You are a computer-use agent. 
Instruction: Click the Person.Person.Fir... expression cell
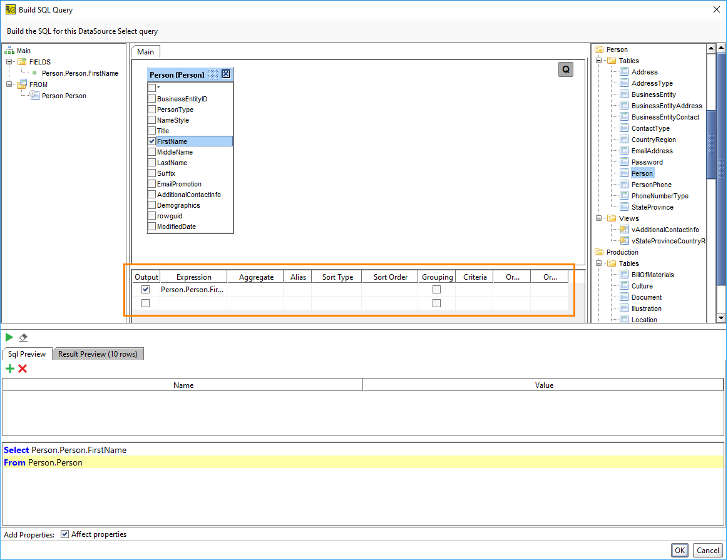[x=193, y=290]
